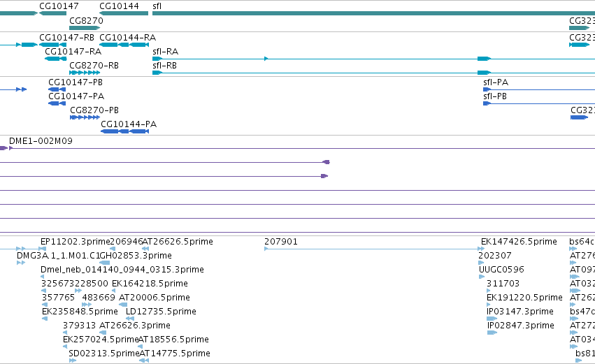Open the LD12735.5prime EST label
Screen dimensions: 595x364
161,312
